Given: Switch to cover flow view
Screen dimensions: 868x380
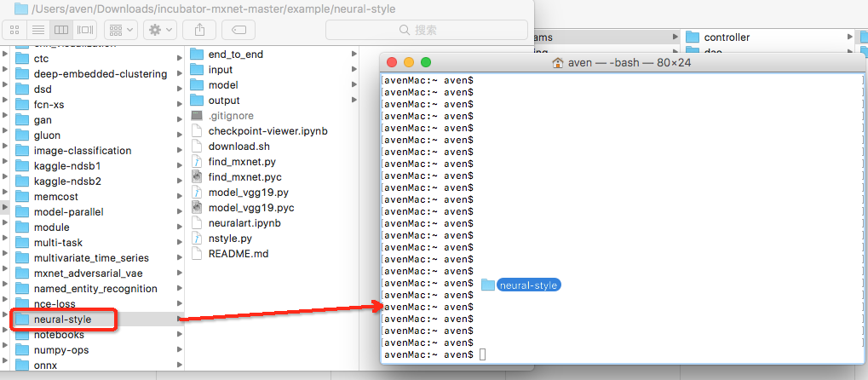Looking at the screenshot, I should point(85,30).
